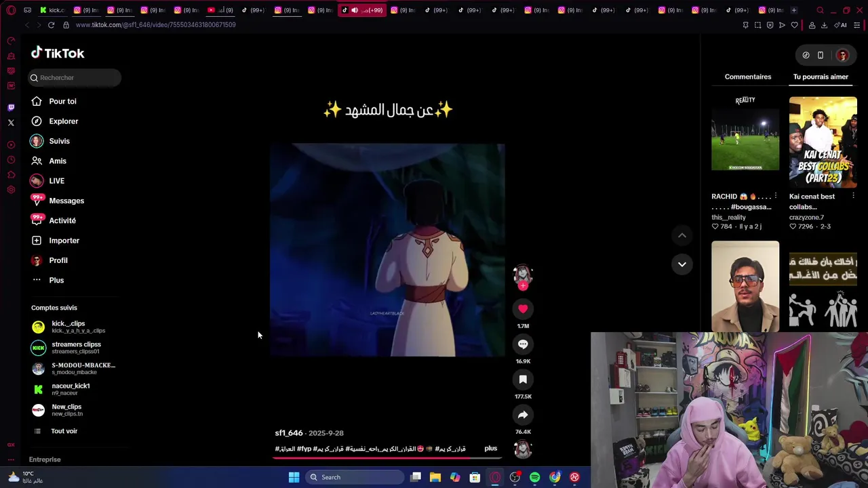Click the Rechercher search field
Screen dimensions: 868x488
(75, 78)
